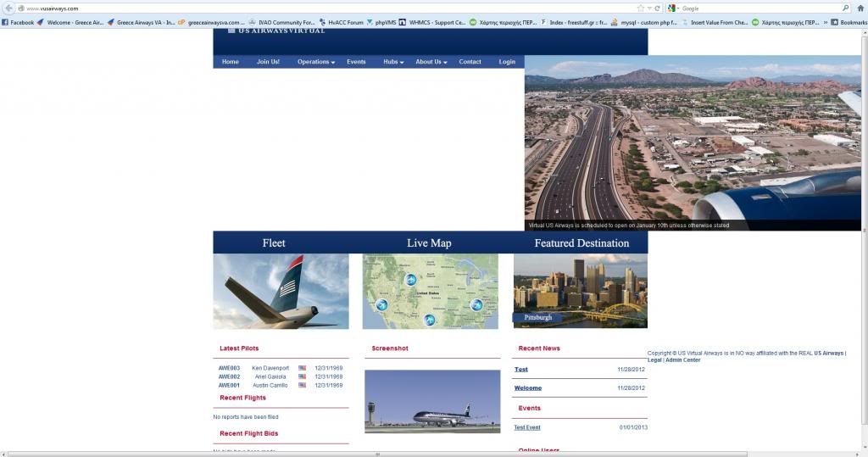Focus the URL address bar
Viewport: 868px width, 457px height.
tap(330, 8)
